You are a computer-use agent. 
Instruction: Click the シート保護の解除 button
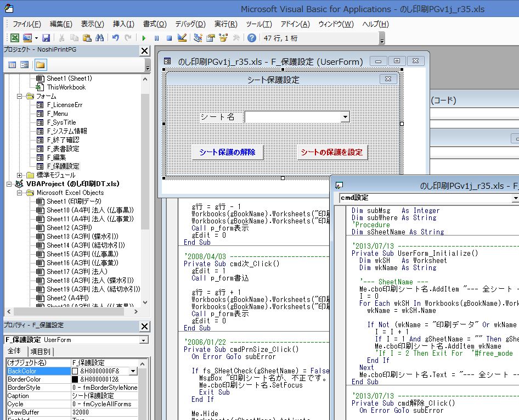[x=227, y=152]
